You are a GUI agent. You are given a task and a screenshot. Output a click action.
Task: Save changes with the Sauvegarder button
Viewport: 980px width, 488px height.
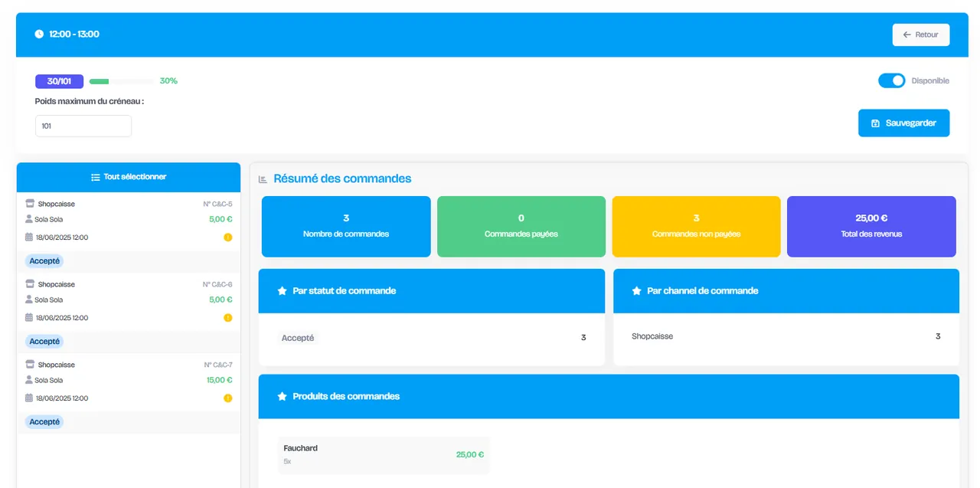[903, 123]
